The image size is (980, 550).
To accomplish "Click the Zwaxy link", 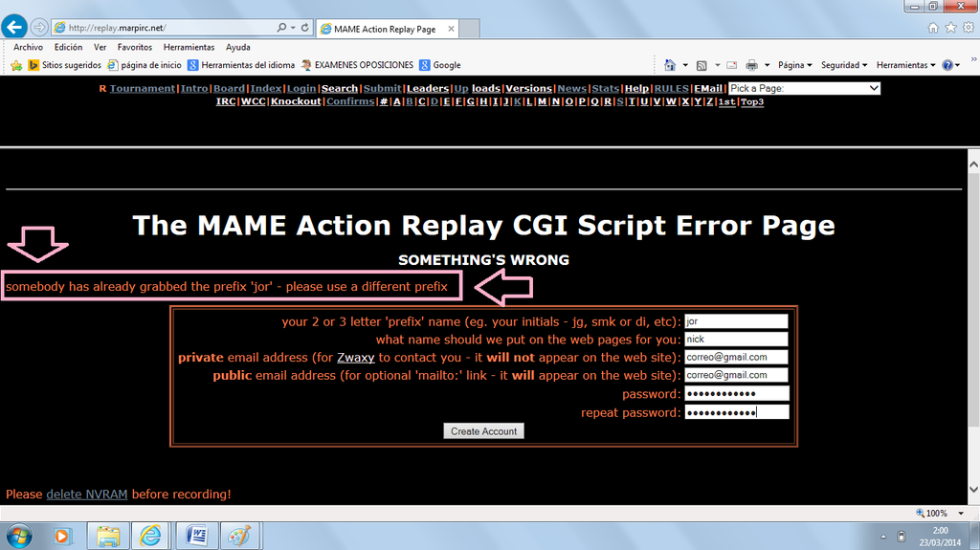I will tap(356, 358).
